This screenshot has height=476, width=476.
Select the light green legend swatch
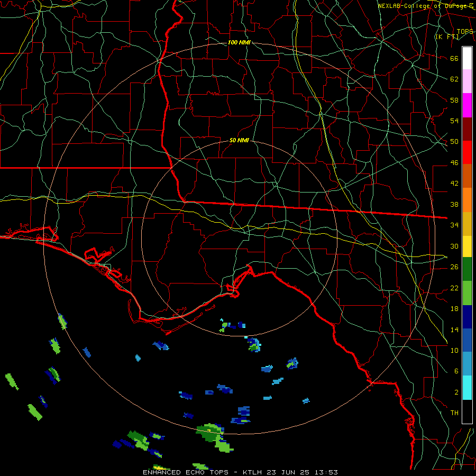click(467, 293)
